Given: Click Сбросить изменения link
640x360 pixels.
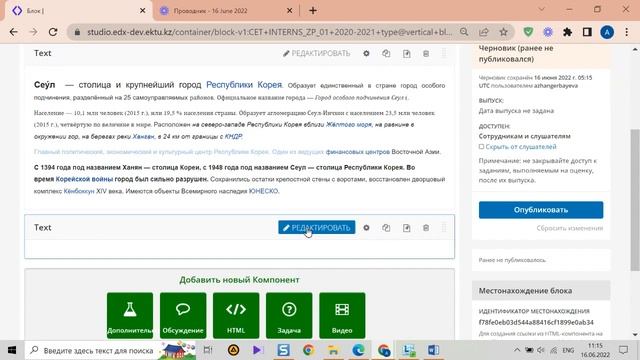Looking at the screenshot, I should pos(569,228).
